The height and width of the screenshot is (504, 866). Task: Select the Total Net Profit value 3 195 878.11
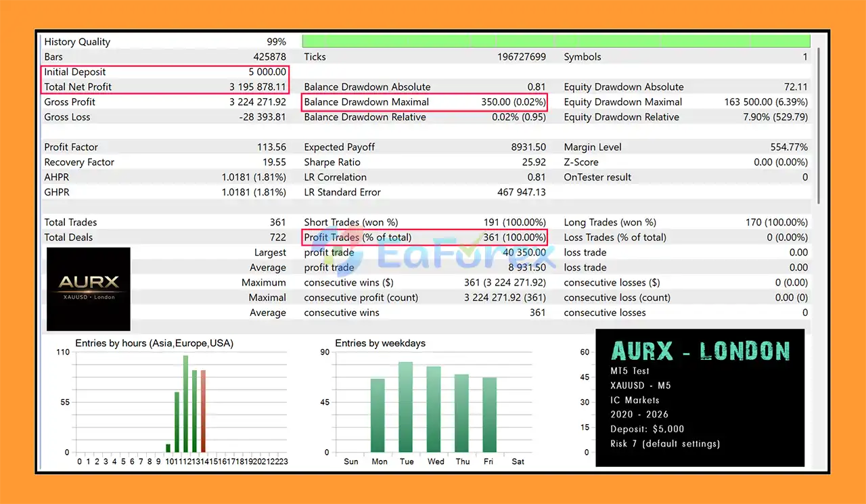tap(258, 87)
